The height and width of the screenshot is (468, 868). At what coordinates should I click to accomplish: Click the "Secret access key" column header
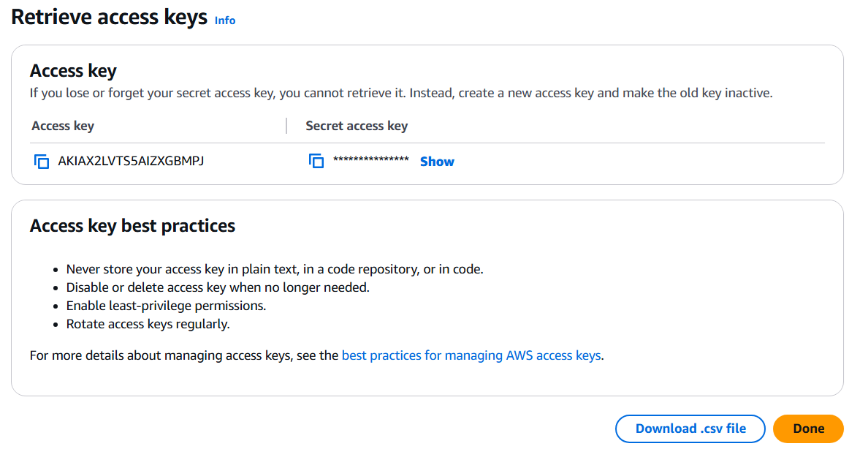coord(357,126)
